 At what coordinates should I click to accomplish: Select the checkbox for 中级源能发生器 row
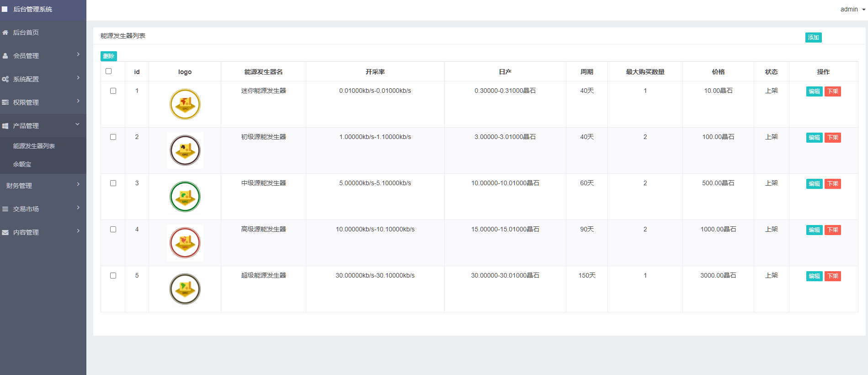click(x=113, y=183)
